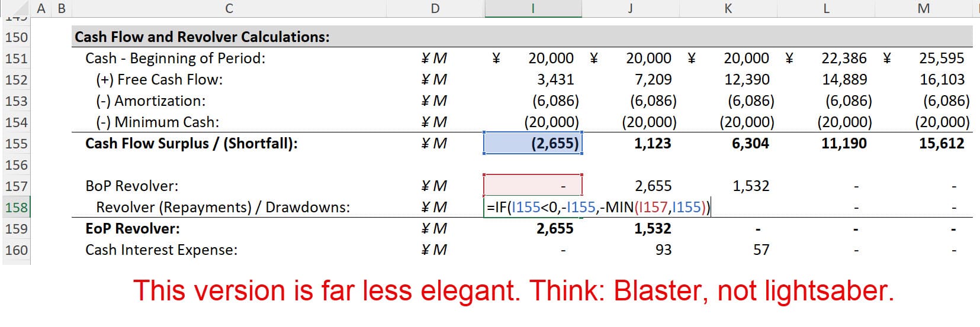The width and height of the screenshot is (980, 327).
Task: Click beginning cash value 25,595
Action: tap(942, 58)
